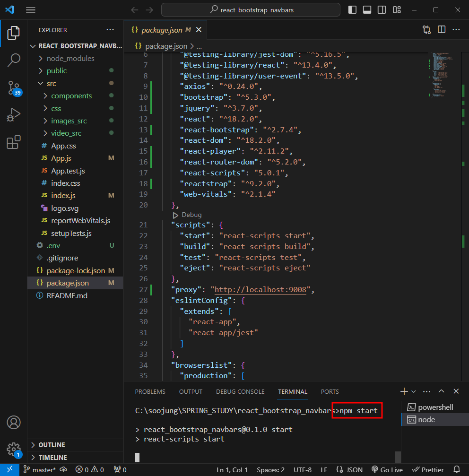Maximize the panel with the up chevron
This screenshot has width=469, height=476.
442,391
